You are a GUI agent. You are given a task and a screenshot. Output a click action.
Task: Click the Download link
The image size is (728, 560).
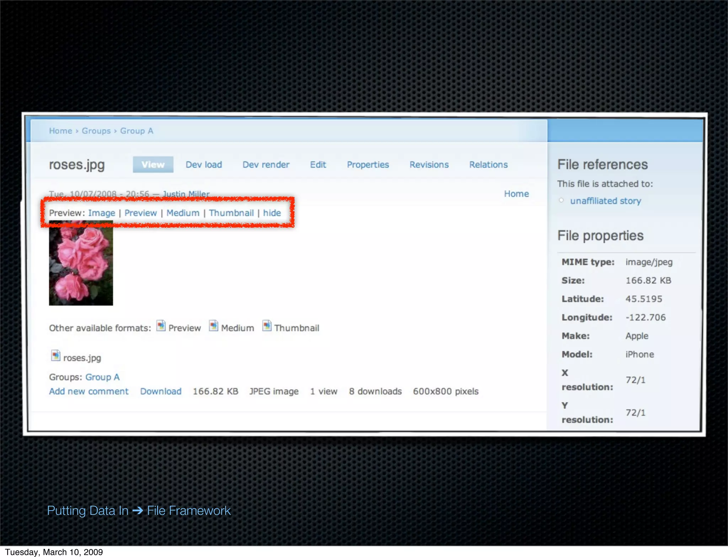tap(161, 391)
